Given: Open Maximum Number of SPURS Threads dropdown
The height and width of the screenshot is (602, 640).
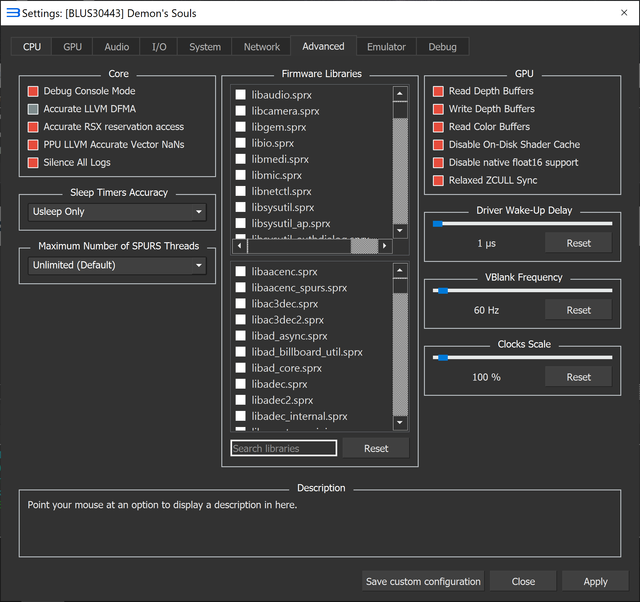Looking at the screenshot, I should click(x=117, y=265).
